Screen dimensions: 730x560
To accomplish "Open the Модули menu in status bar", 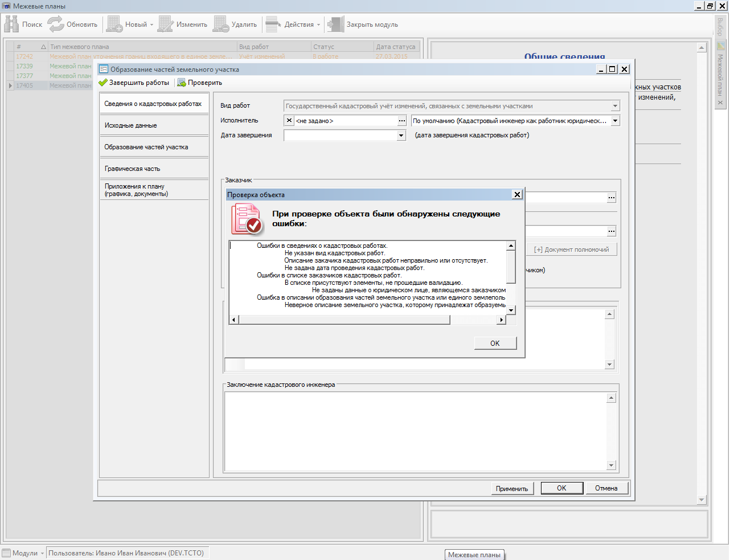I will 24,553.
